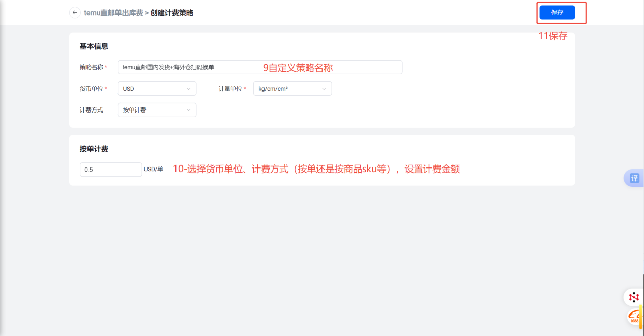Screen dimensions: 644x336
Task: Click into the 策略名称 input field
Action: pyautogui.click(x=260, y=67)
